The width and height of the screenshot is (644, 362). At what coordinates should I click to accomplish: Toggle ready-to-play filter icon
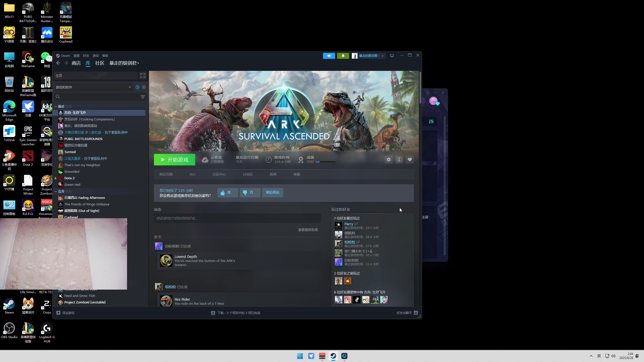click(144, 87)
